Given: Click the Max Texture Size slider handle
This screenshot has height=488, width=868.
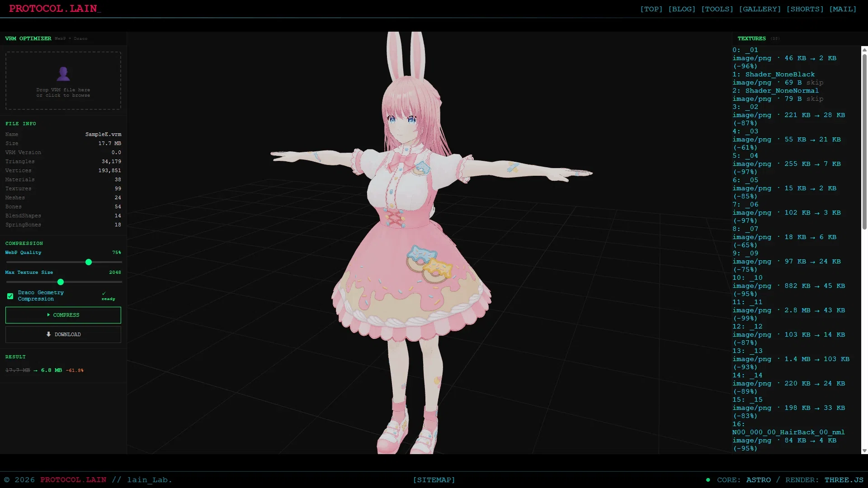Looking at the screenshot, I should click(x=61, y=282).
